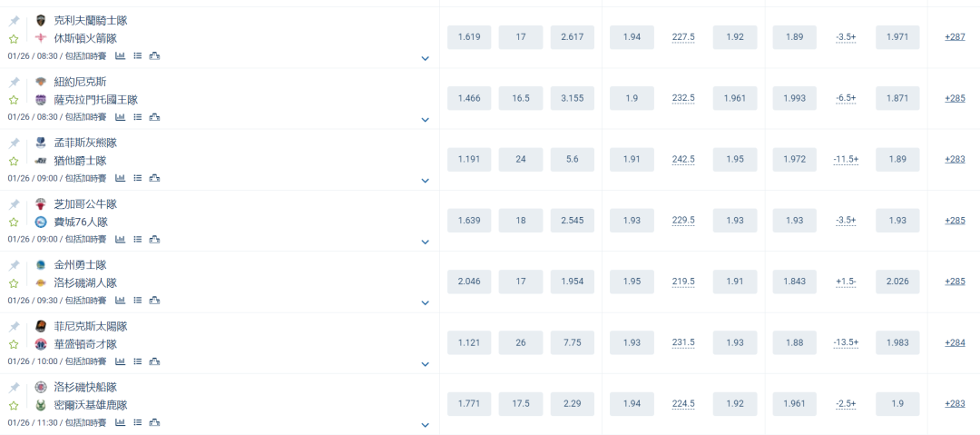Select odds 7.75 for 華盛頓奇才隊
This screenshot has height=435, width=980.
click(x=573, y=342)
